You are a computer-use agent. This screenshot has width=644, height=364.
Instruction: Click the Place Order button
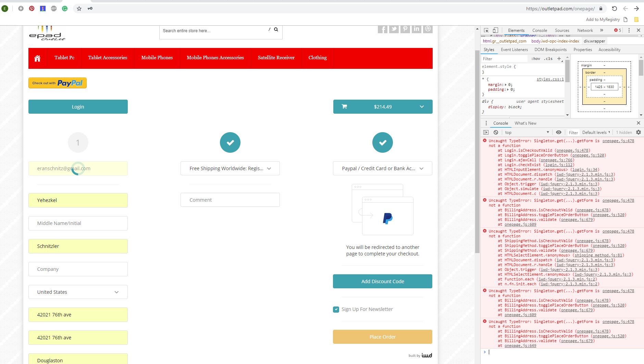[382, 337]
